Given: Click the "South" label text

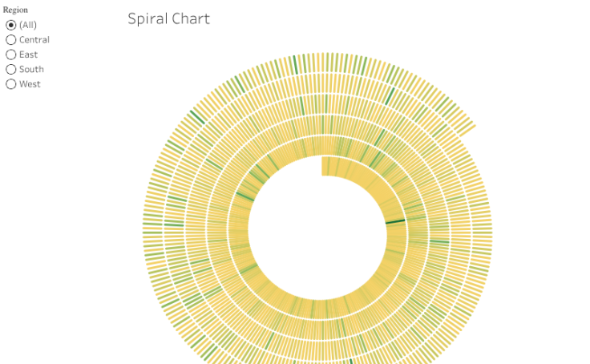Looking at the screenshot, I should (x=31, y=69).
